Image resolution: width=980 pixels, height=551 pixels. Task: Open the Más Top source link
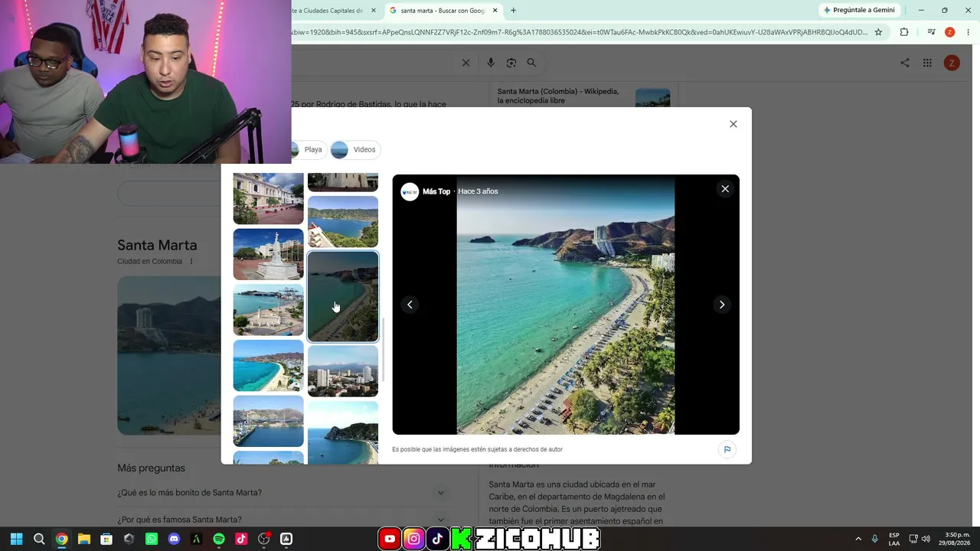click(x=436, y=191)
